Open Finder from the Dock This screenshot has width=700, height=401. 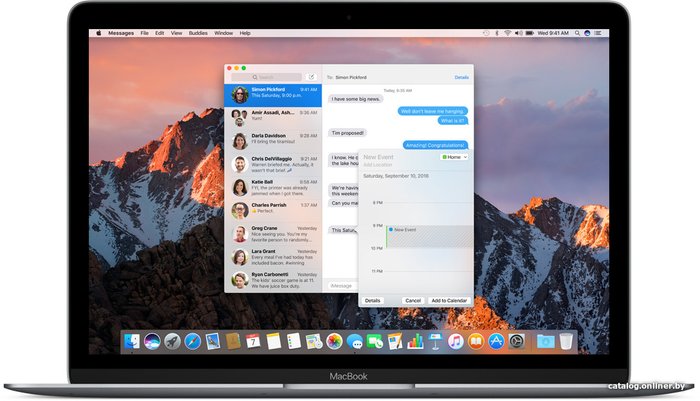point(132,342)
